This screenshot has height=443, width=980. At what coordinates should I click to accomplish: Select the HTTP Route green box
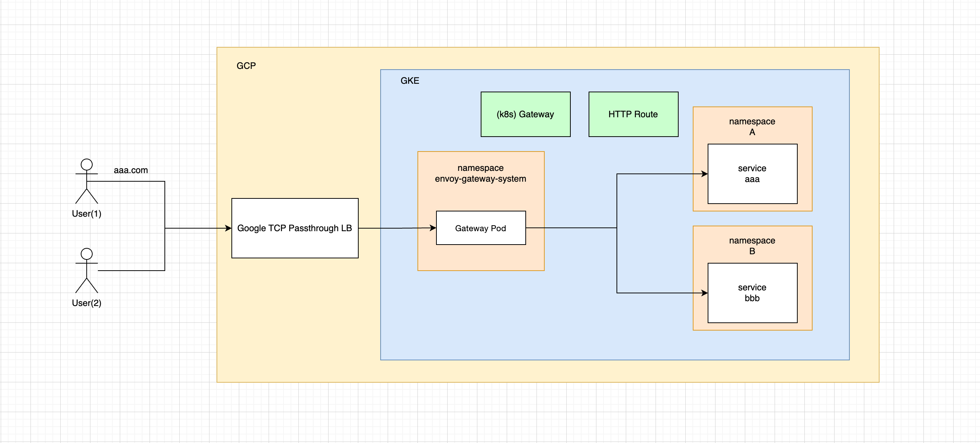coord(633,114)
